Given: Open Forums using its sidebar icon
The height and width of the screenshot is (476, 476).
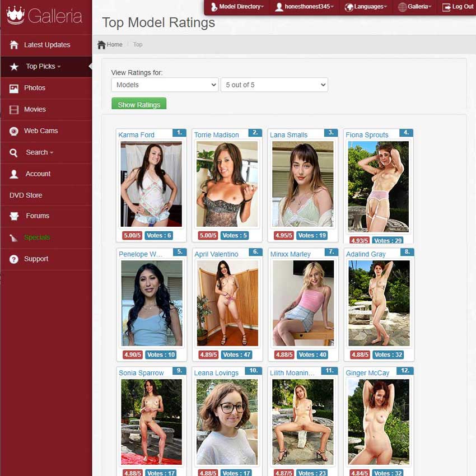Looking at the screenshot, I should pos(14,216).
